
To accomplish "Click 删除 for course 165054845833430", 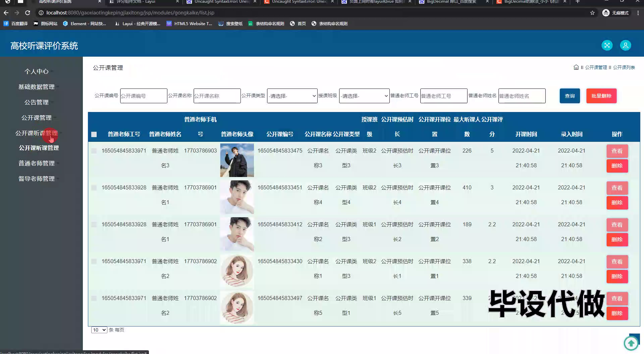I will (617, 277).
